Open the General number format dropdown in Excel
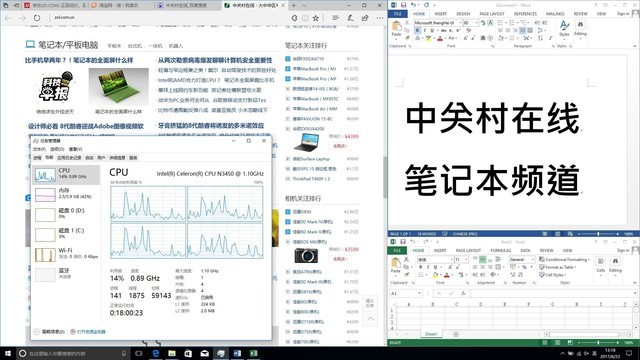The width and height of the screenshot is (640, 360). click(532, 259)
